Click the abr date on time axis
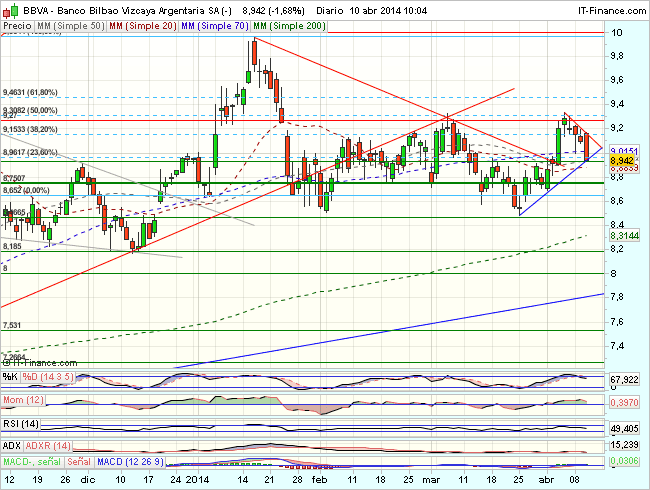Viewport: 650px width, 490px height. [x=546, y=480]
